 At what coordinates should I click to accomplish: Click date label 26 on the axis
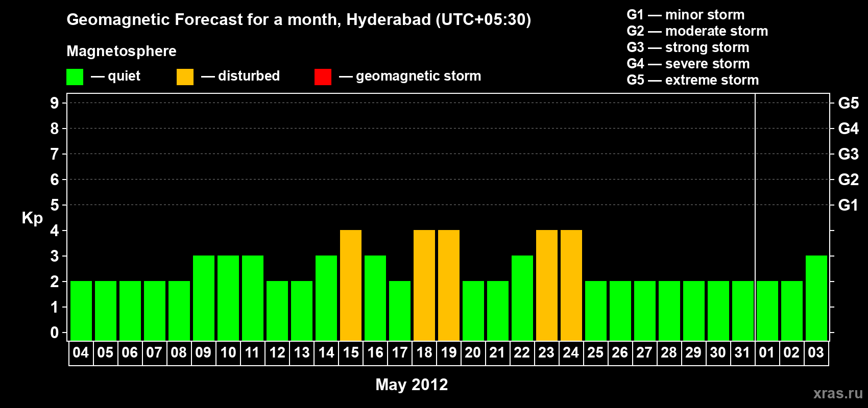(x=620, y=352)
